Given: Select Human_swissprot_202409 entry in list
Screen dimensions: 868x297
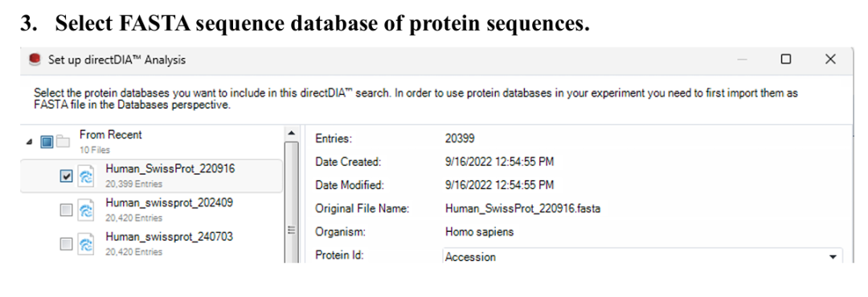Looking at the screenshot, I should coord(150,210).
